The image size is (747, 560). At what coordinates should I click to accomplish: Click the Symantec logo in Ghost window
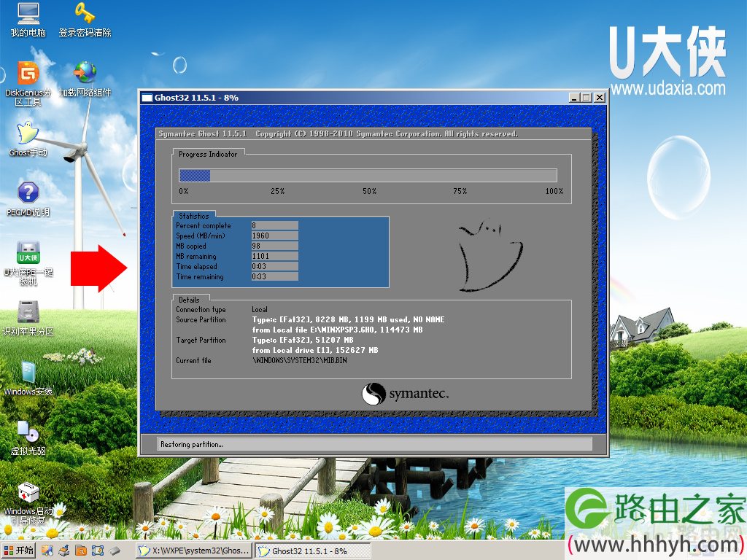tap(405, 394)
